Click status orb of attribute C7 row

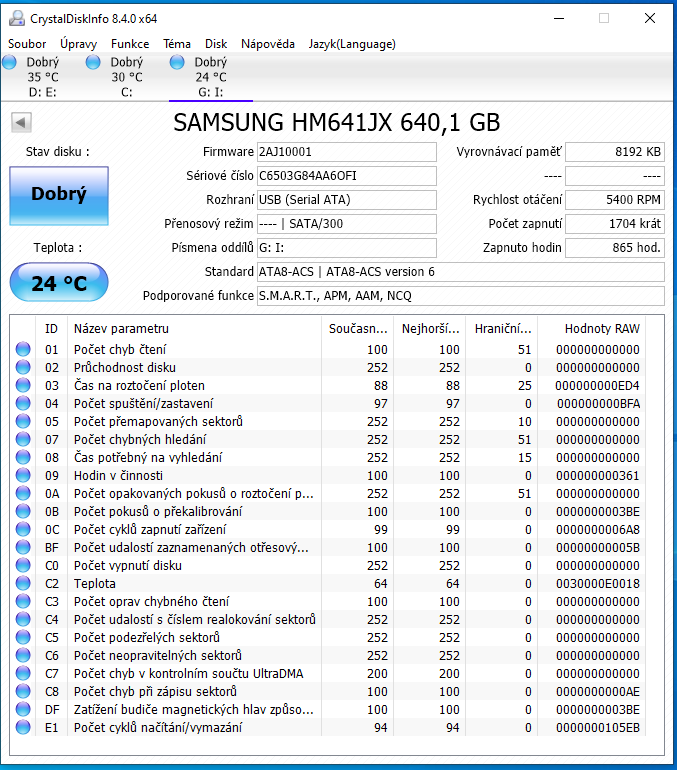pos(23,673)
